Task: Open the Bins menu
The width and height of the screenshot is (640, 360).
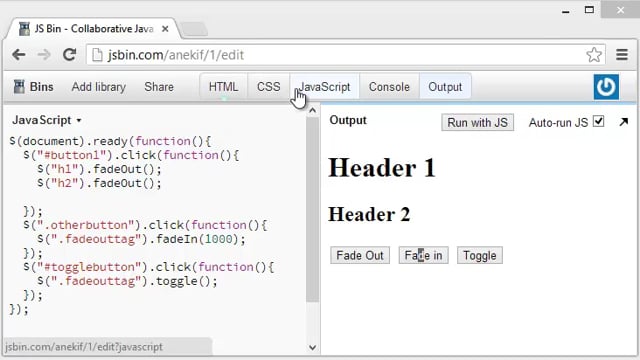Action: pyautogui.click(x=33, y=87)
